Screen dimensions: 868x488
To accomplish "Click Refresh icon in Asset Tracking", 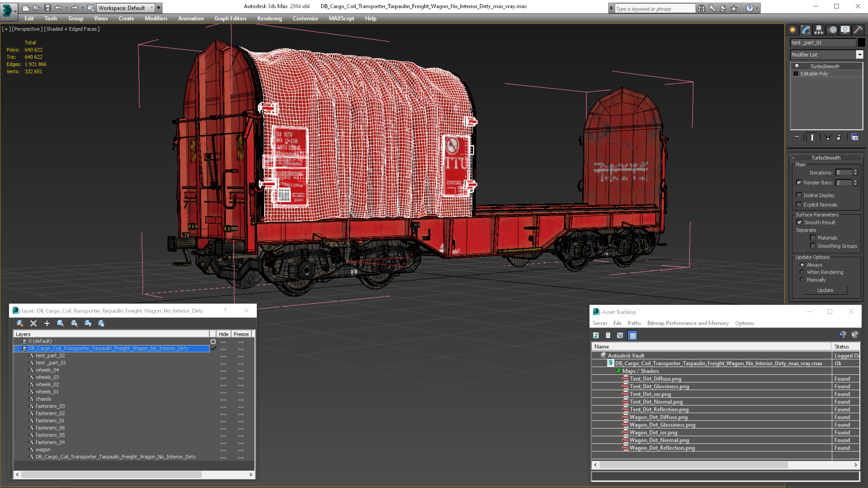I will tap(596, 336).
